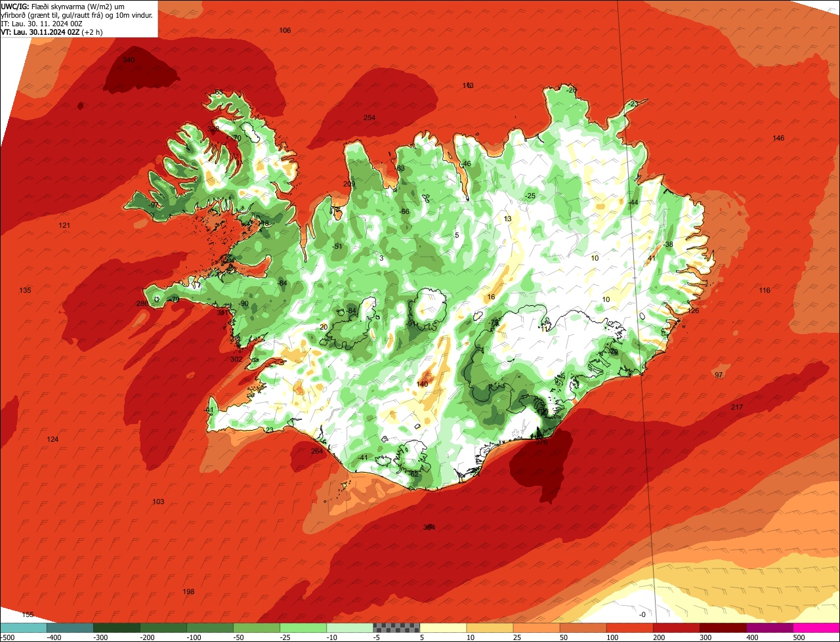The width and height of the screenshot is (840, 642).
Task: Click the light teal -500 to -400 legend swatch
Action: [24, 628]
